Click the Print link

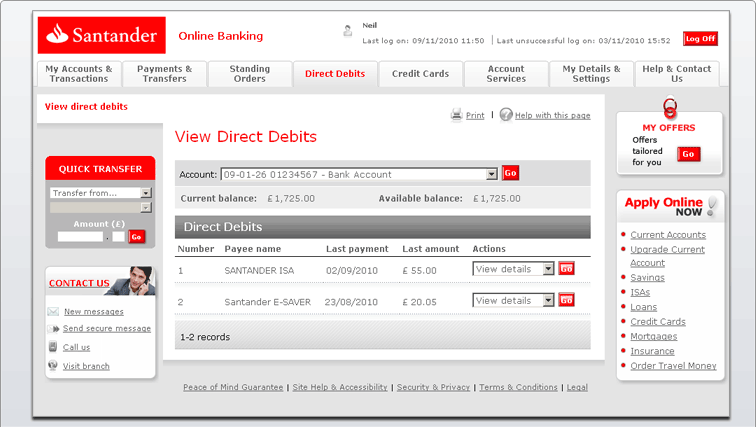click(x=475, y=116)
